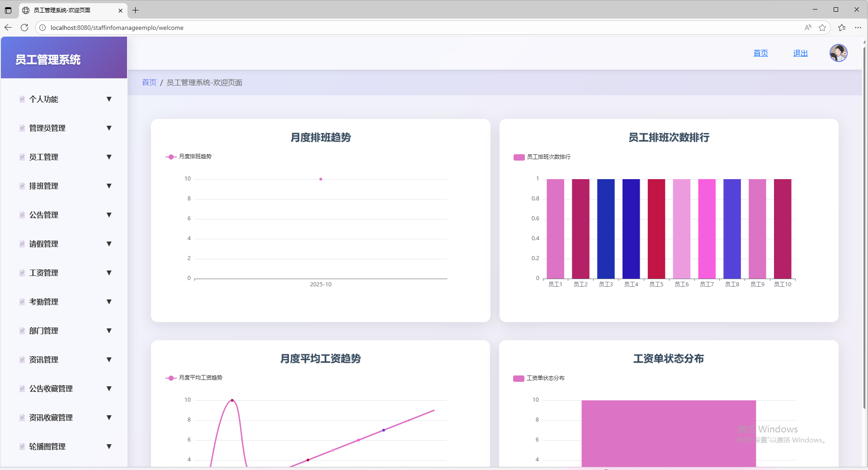This screenshot has height=470, width=868.
Task: Click the 员工7 bright pink bar
Action: (x=707, y=229)
